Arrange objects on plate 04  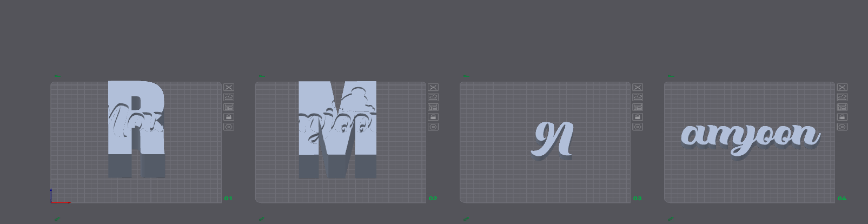(842, 107)
